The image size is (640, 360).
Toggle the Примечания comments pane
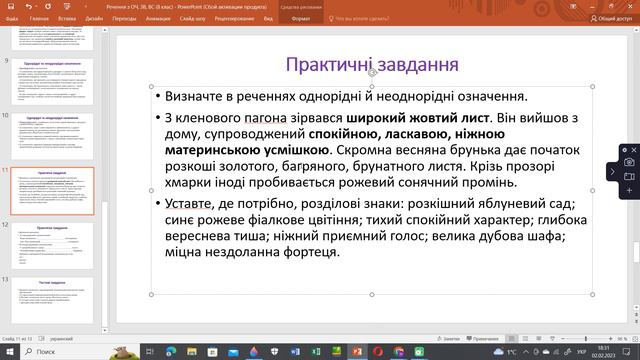483,339
